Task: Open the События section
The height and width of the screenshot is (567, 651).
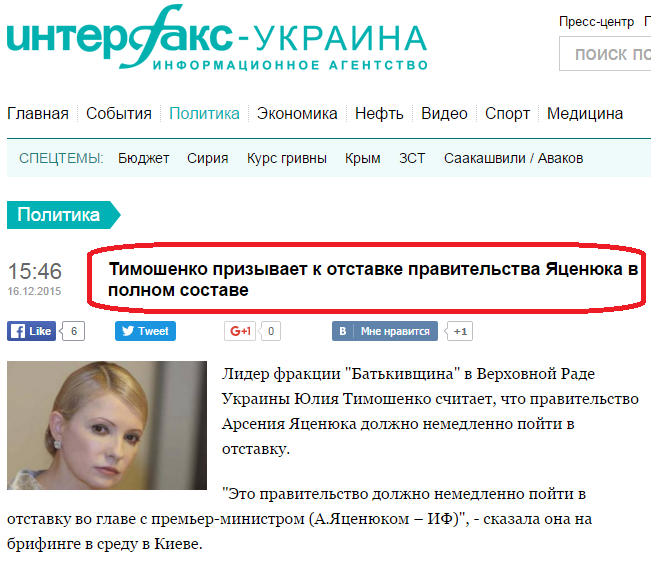Action: (119, 113)
